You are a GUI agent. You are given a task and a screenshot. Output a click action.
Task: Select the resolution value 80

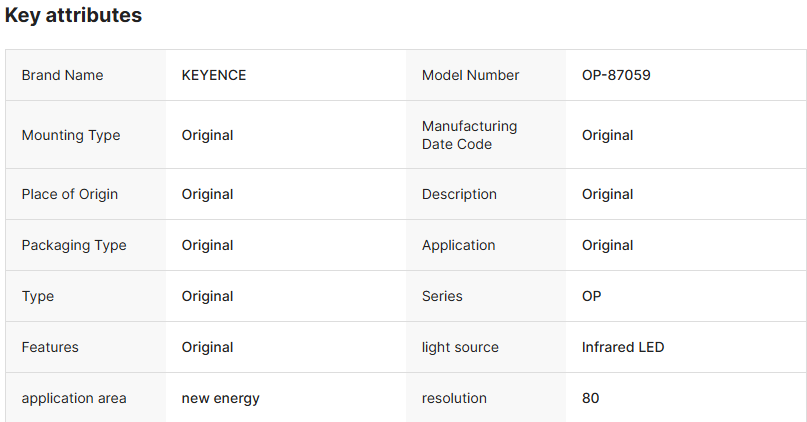590,398
